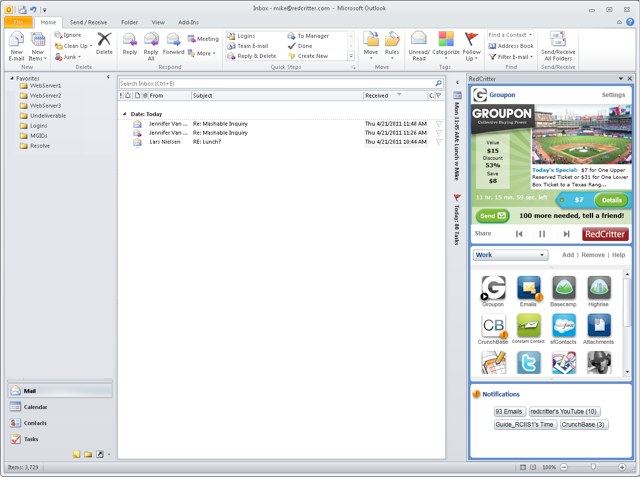Click the Reply All icon in ribbon
Viewport: 640px width, 477px height.
[151, 46]
